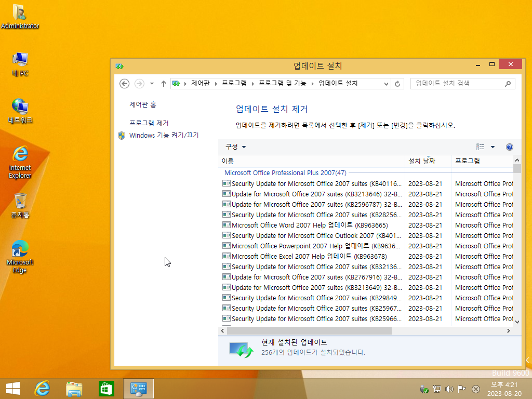Open Windows Store from taskbar
The image size is (532, 399).
click(x=106, y=389)
